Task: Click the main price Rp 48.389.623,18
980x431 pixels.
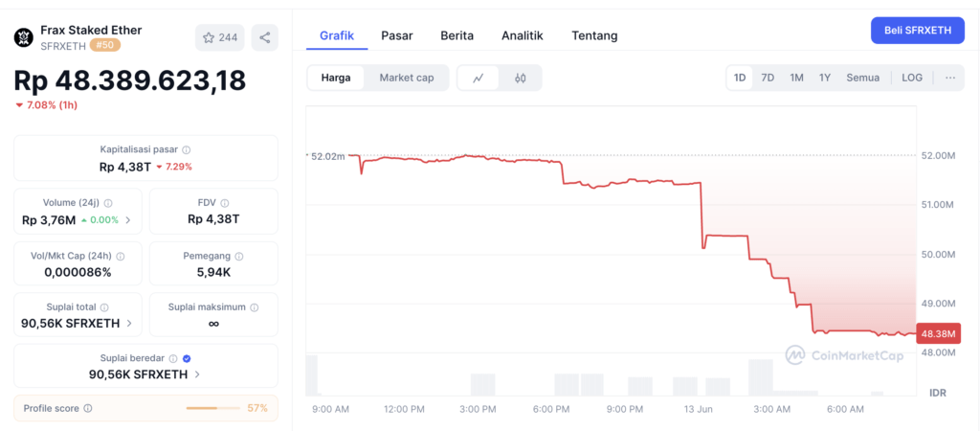Action: 130,80
